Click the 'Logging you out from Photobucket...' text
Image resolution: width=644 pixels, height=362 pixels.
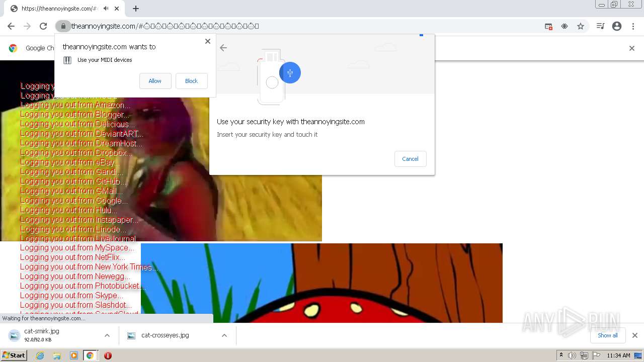pyautogui.click(x=83, y=286)
